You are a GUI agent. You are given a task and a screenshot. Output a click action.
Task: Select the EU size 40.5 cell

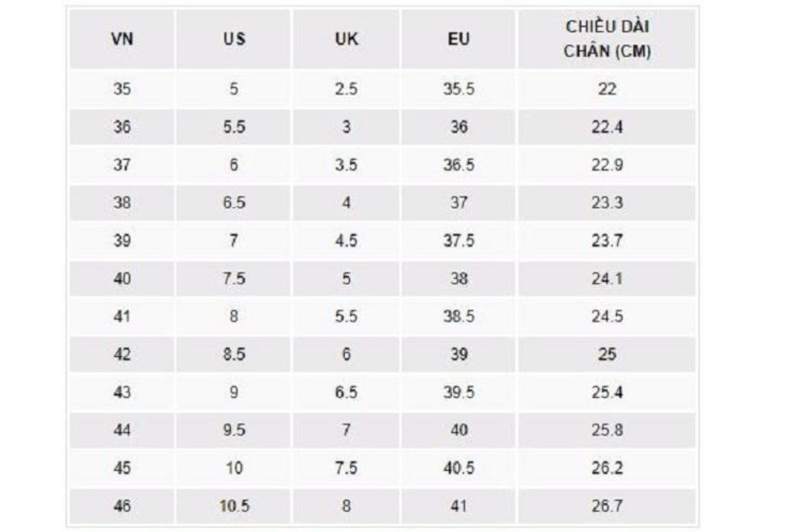click(x=459, y=468)
